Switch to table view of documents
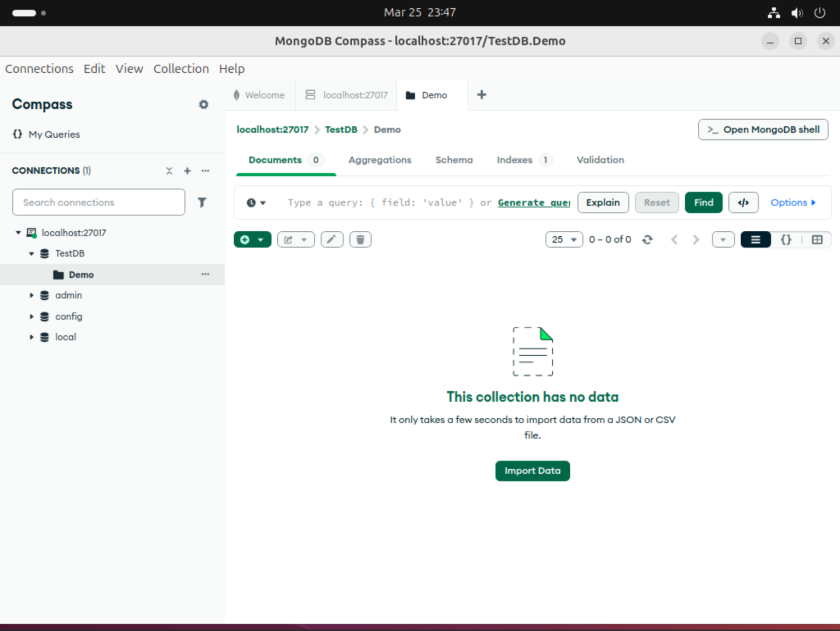 tap(817, 239)
